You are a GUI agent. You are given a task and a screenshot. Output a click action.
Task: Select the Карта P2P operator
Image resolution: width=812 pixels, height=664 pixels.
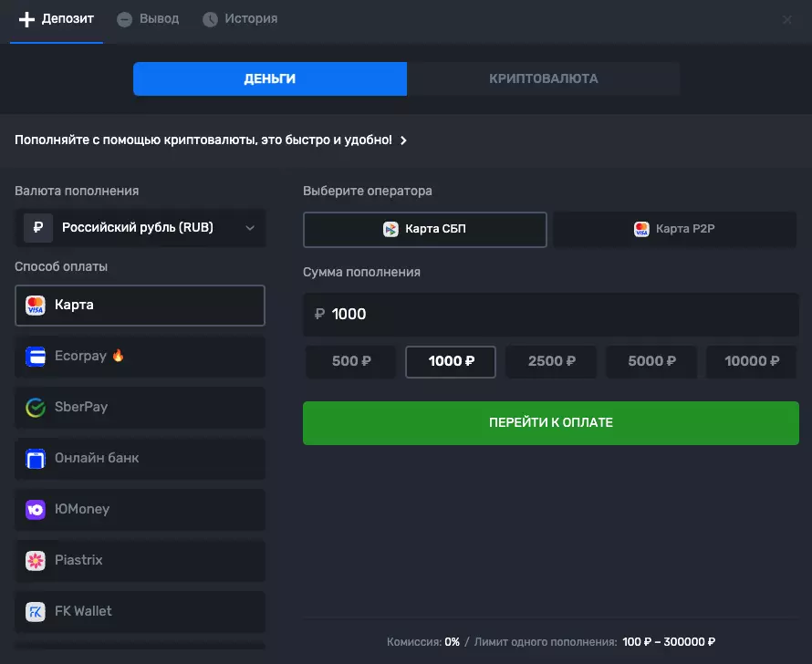674,229
